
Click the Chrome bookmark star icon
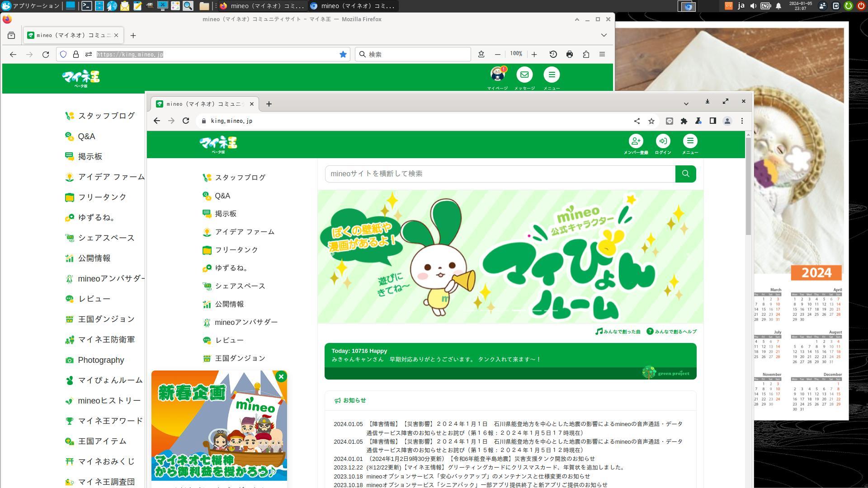[x=651, y=121]
